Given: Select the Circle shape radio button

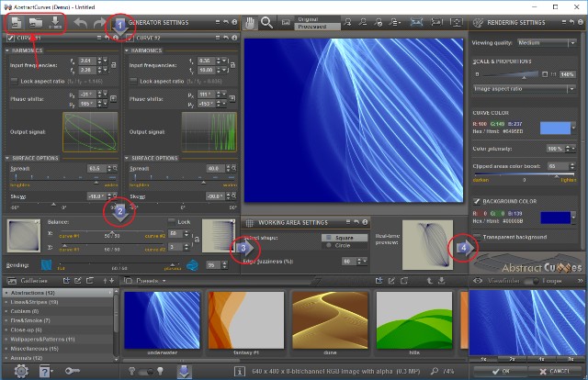Looking at the screenshot, I should tap(329, 245).
